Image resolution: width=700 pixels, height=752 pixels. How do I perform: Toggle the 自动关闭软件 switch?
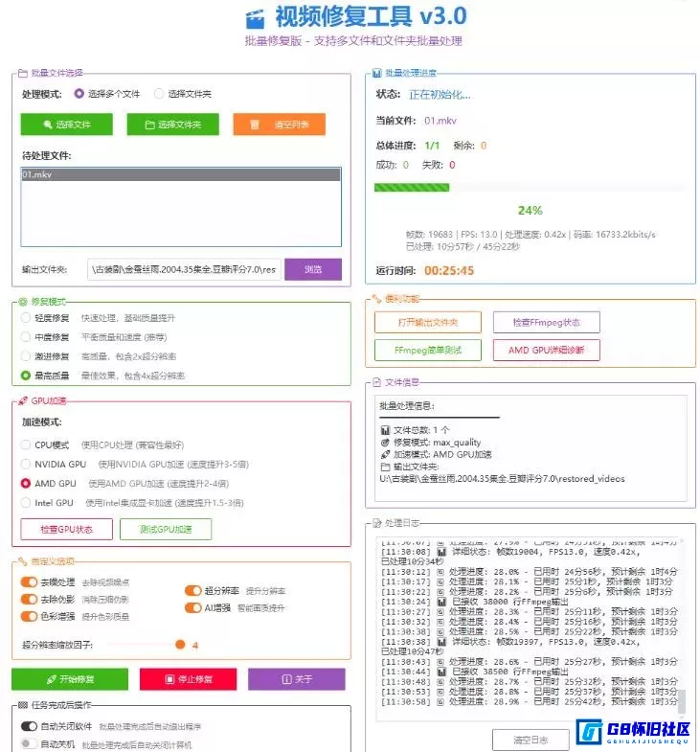point(29,726)
